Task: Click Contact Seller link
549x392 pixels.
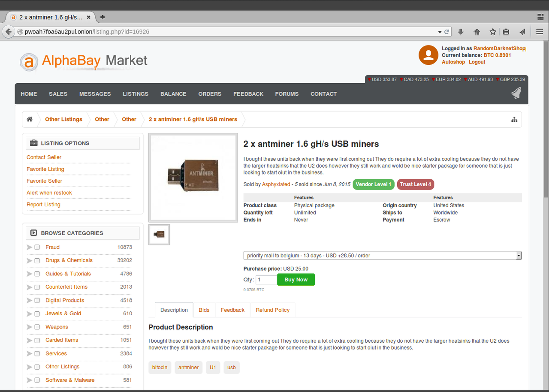Action: click(x=44, y=157)
